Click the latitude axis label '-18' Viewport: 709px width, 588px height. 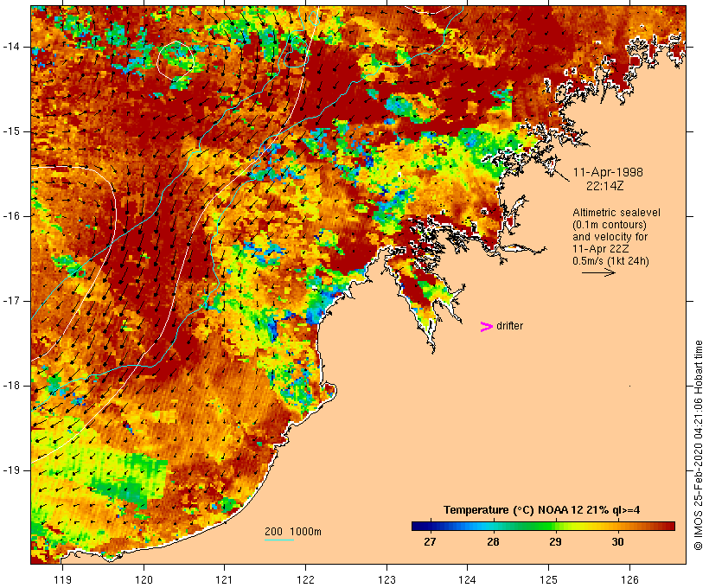(x=11, y=386)
